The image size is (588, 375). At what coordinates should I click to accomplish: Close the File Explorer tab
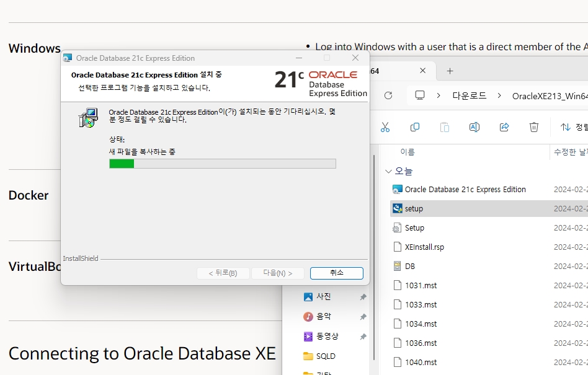coord(422,71)
